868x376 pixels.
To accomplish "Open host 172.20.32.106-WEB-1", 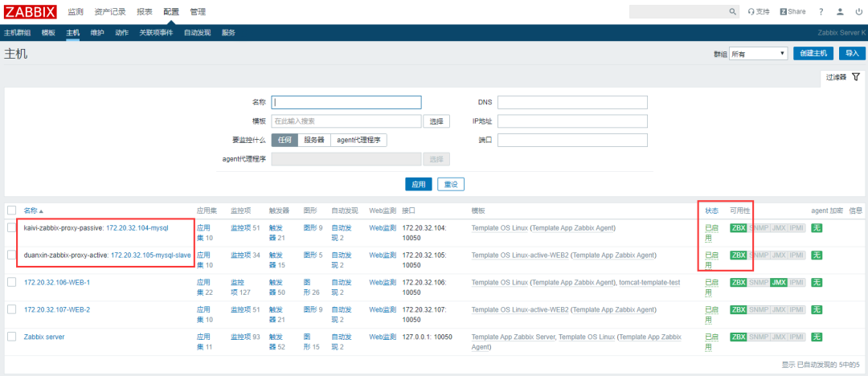I will [57, 283].
